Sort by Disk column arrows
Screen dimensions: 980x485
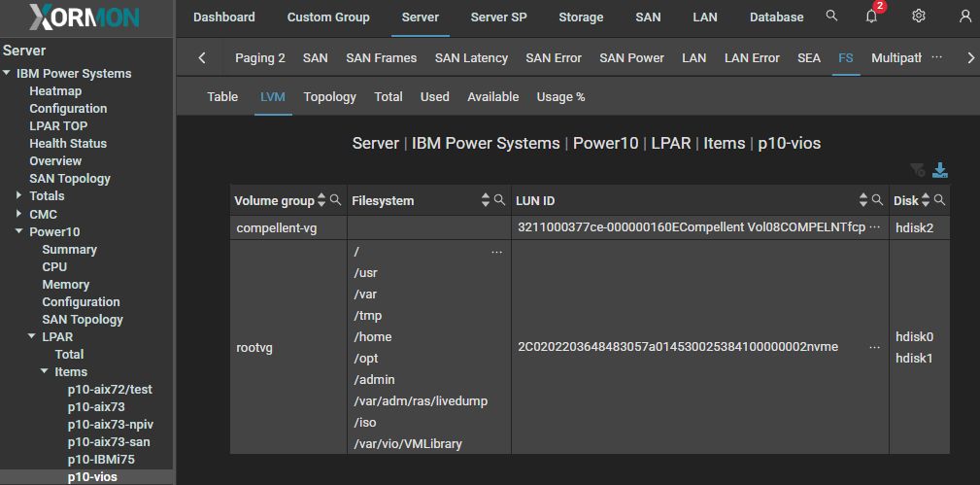pos(926,200)
